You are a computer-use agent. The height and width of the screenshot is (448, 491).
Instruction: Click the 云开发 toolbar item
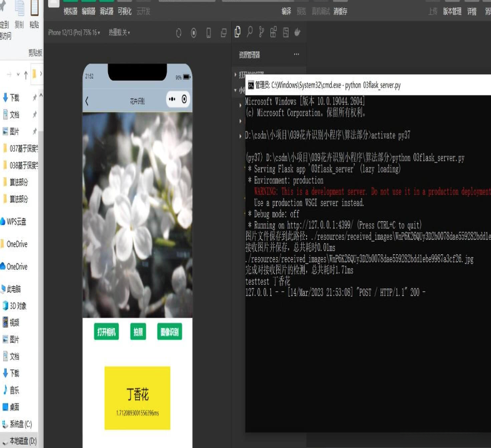(x=144, y=12)
